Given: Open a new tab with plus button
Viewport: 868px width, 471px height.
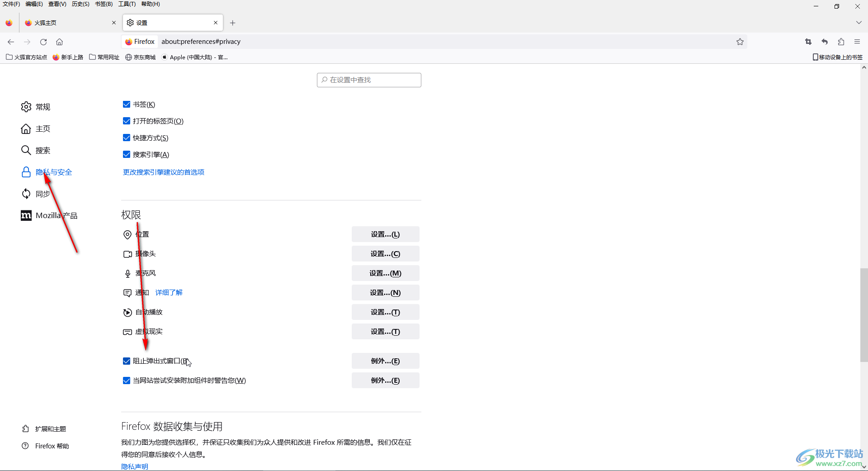Looking at the screenshot, I should (x=232, y=23).
